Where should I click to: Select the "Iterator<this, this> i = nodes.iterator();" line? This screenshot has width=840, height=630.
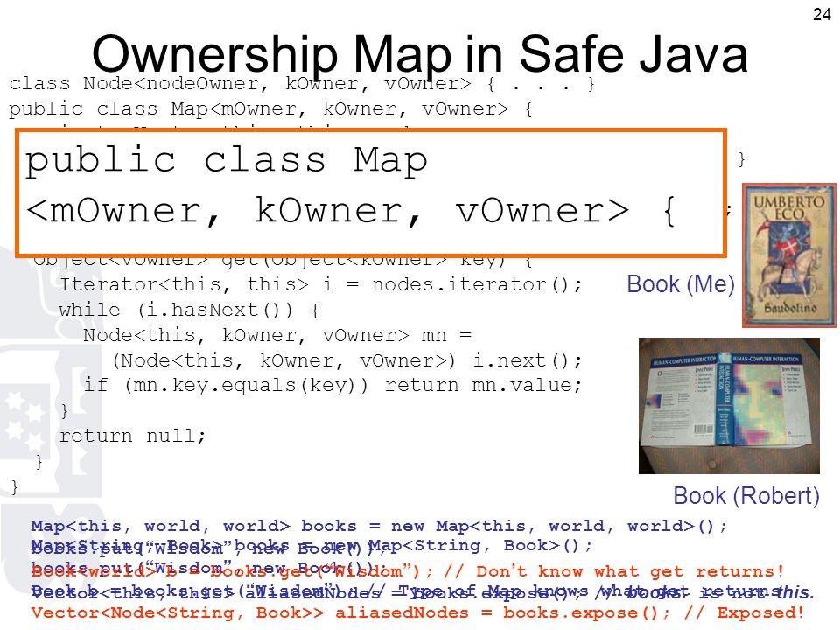[320, 284]
